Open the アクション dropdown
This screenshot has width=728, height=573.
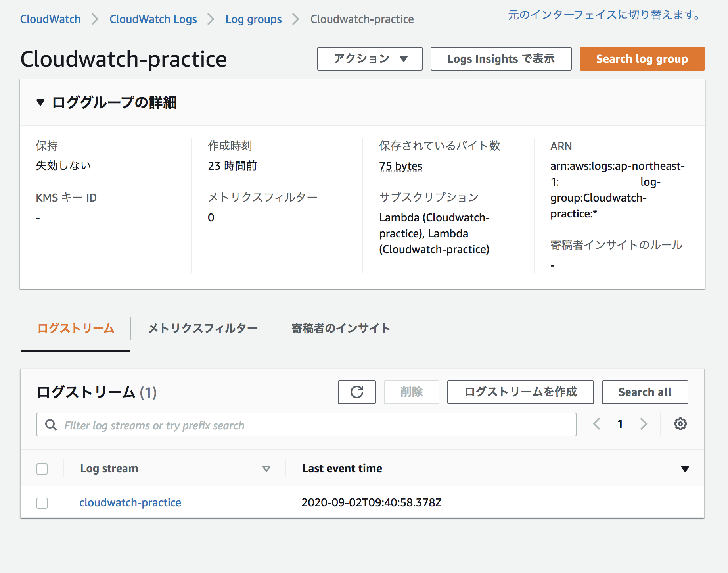pyautogui.click(x=369, y=58)
